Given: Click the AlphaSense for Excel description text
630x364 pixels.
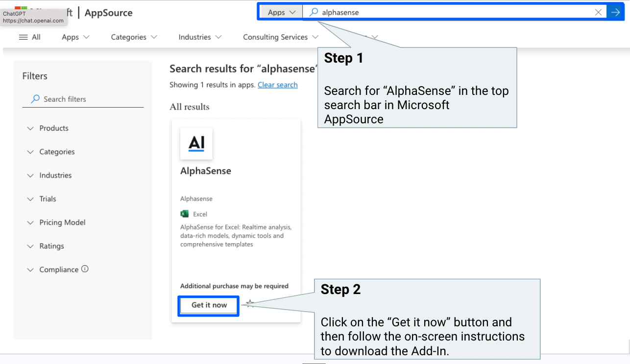Looking at the screenshot, I should pyautogui.click(x=236, y=236).
